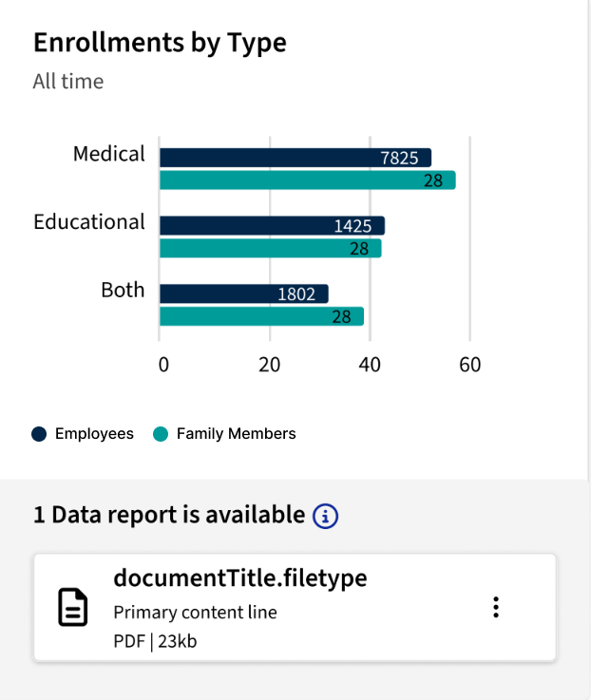
Task: Select the Educational Employees bar showing 1425
Action: click(272, 226)
